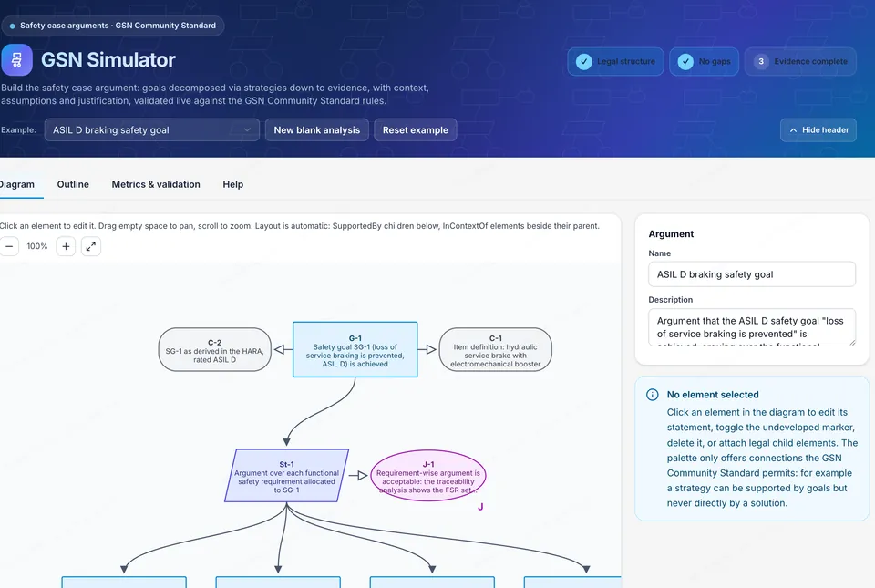Viewport: 875px width, 588px height.
Task: Click the Safety case arguments GSN Community Standard badge
Action: [113, 26]
